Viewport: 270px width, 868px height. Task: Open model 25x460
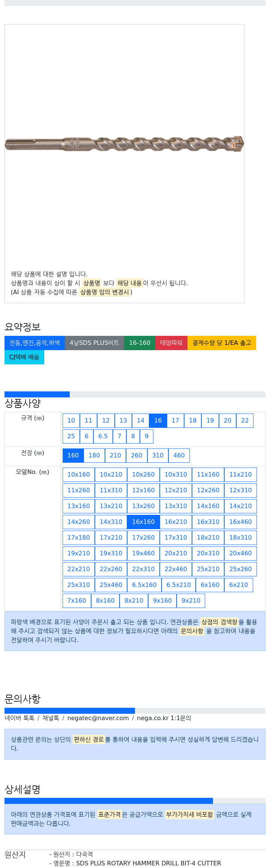(111, 585)
